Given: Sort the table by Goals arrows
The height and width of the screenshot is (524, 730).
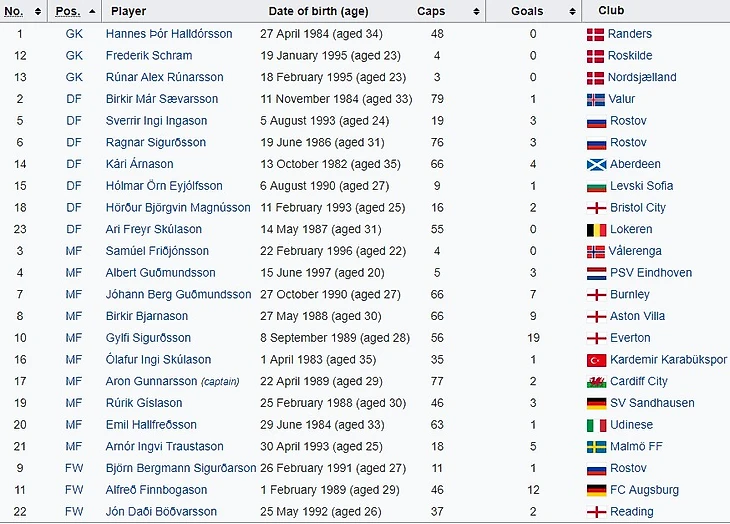Looking at the screenshot, I should tap(569, 12).
